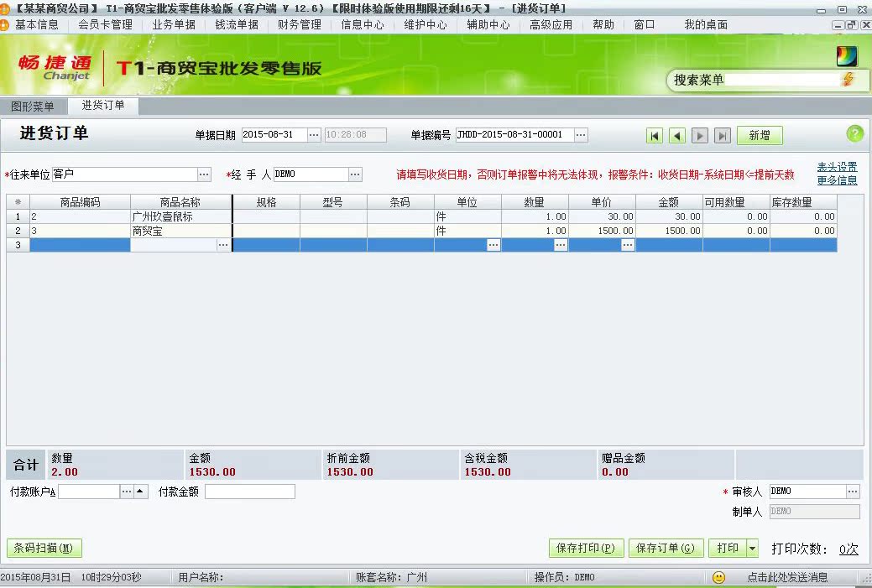This screenshot has width=872, height=588.
Task: Open 钱流单据 menu
Action: [237, 24]
